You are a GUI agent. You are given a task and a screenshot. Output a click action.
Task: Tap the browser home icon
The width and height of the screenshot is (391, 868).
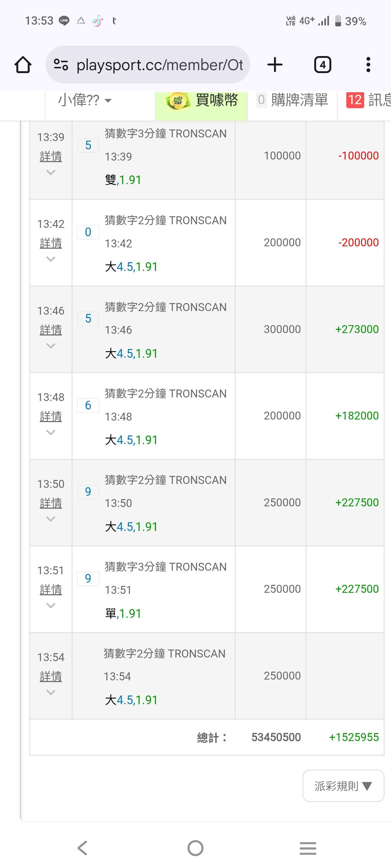click(23, 65)
